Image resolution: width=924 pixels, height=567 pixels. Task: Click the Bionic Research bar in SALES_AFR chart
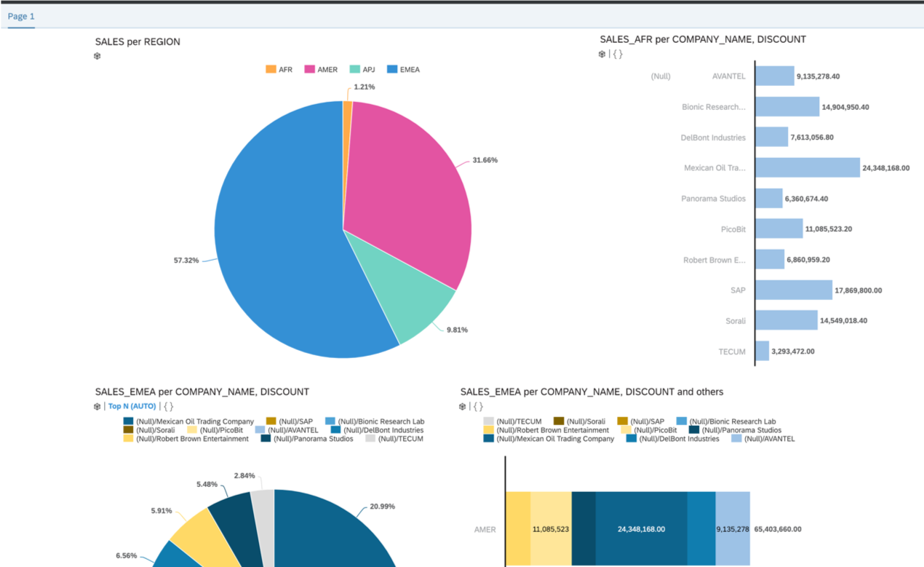pos(787,107)
